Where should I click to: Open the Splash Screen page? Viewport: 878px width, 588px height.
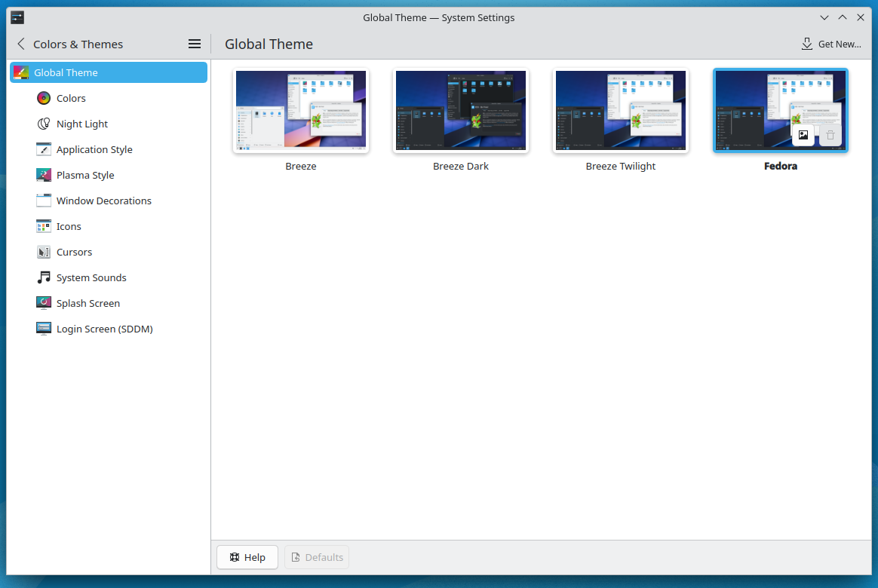[109, 303]
